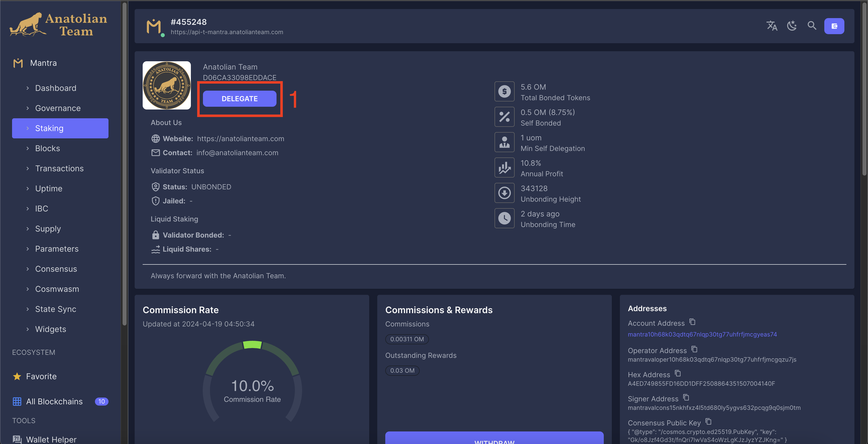Click the Anatolian Team validator avatar
The height and width of the screenshot is (444, 868).
pos(167,85)
